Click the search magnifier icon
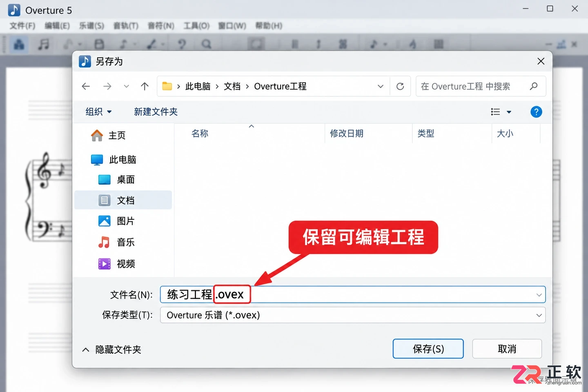The image size is (588, 392). [533, 86]
